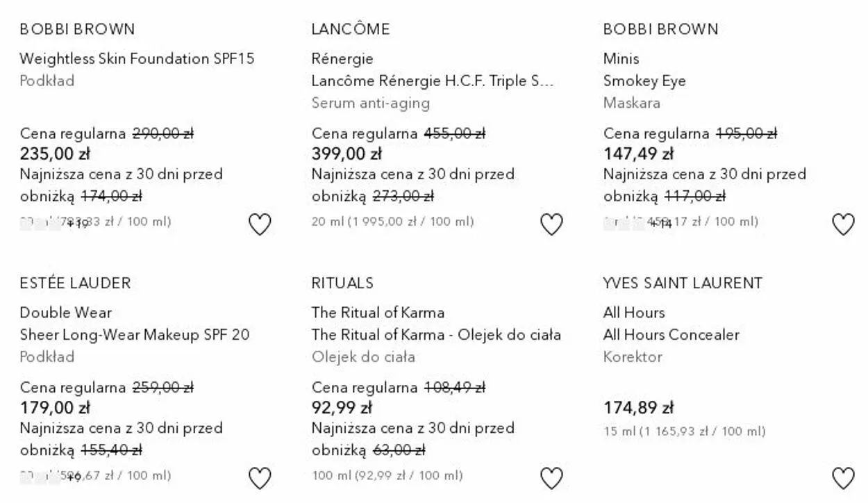Screen dimensions: 868x503
Task: Open Sheer Long-Wear Makeup SPF 20 product
Action: coord(134,334)
